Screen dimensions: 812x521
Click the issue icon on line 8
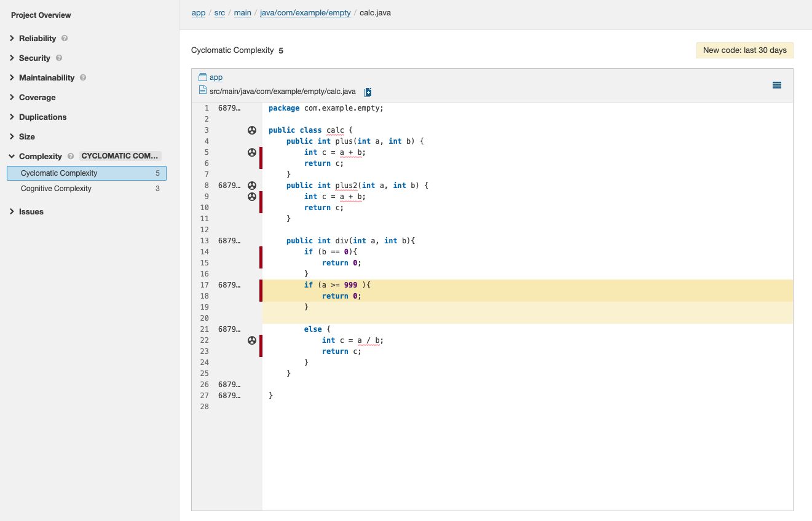tap(251, 186)
